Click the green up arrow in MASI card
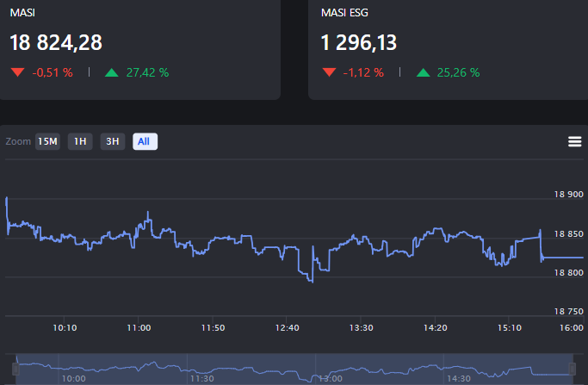The width and height of the screenshot is (588, 385). (x=112, y=72)
